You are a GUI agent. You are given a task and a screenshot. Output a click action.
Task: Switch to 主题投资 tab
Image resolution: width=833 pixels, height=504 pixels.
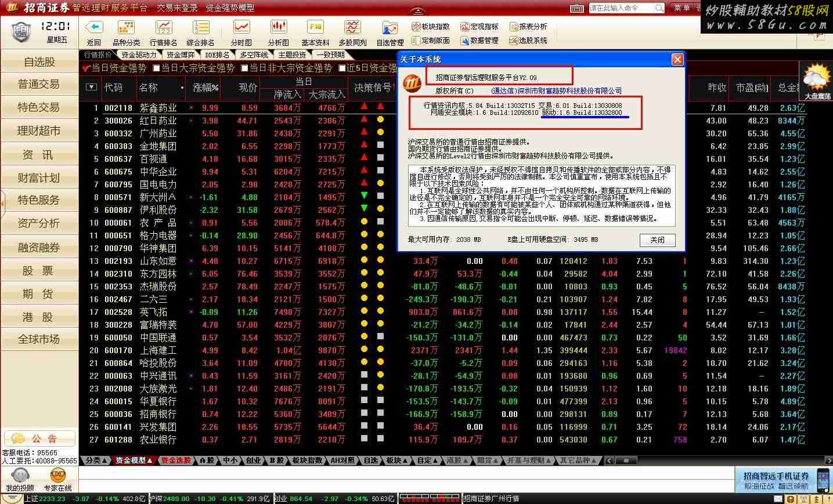click(x=292, y=55)
